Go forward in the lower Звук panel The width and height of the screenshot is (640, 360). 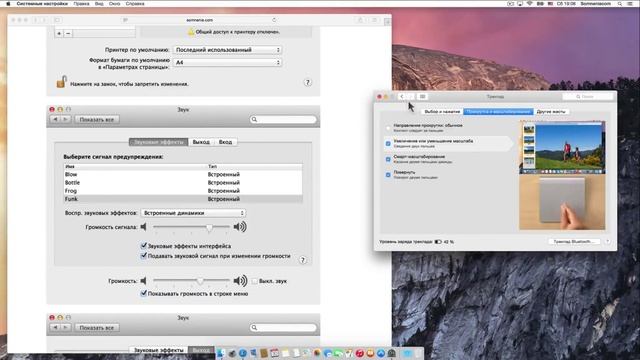pos(65,327)
